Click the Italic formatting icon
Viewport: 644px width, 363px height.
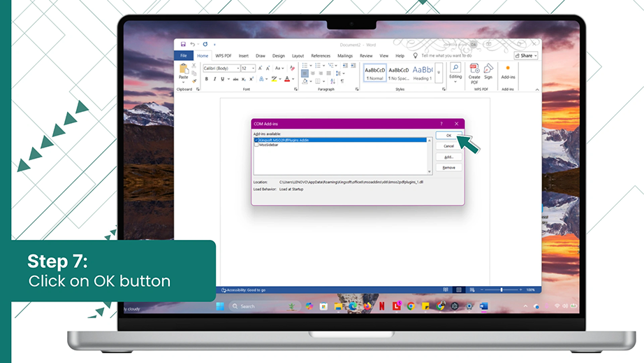214,79
